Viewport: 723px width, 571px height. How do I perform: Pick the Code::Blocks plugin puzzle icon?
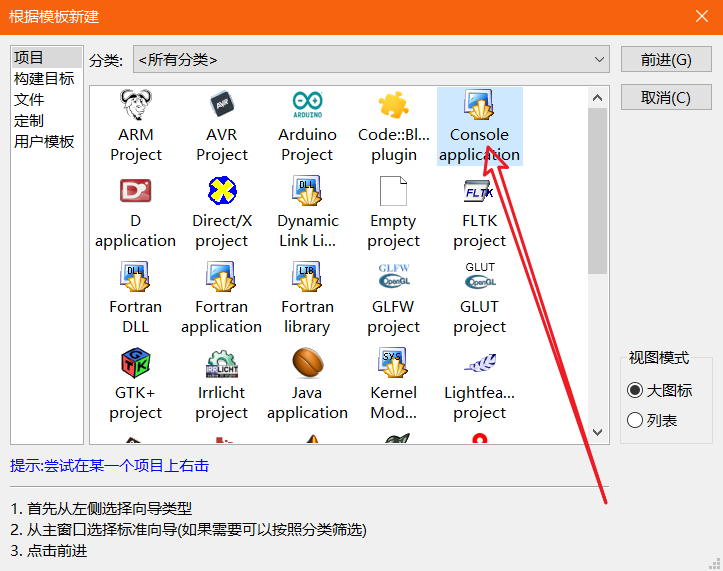point(393,104)
